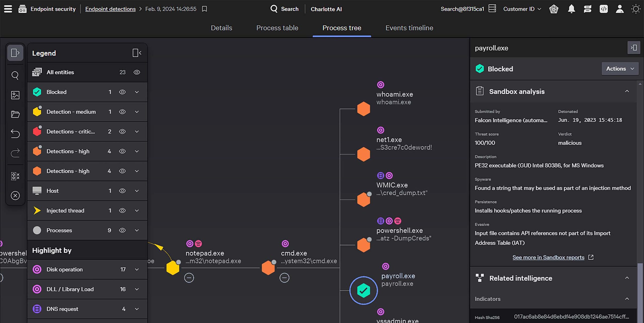Toggle visibility of Detections - critical
This screenshot has width=644, height=323.
[122, 132]
